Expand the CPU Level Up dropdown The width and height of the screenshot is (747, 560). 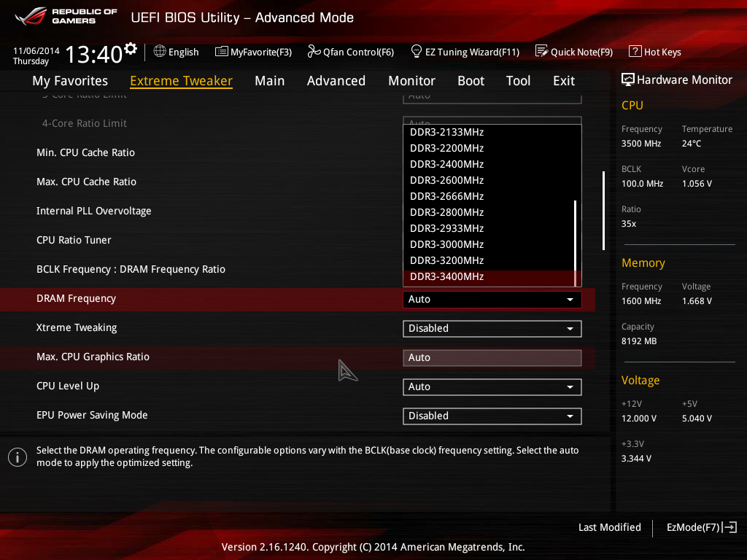pos(492,387)
